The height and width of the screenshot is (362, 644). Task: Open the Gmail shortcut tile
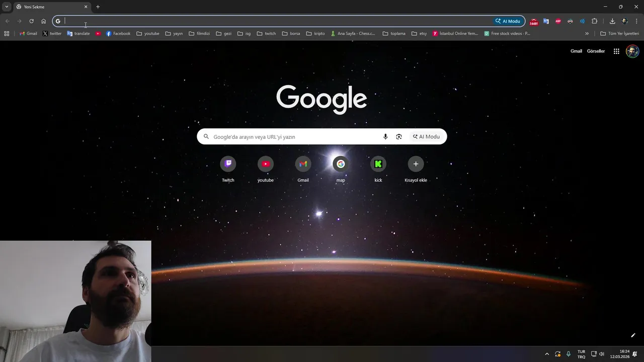[303, 169]
